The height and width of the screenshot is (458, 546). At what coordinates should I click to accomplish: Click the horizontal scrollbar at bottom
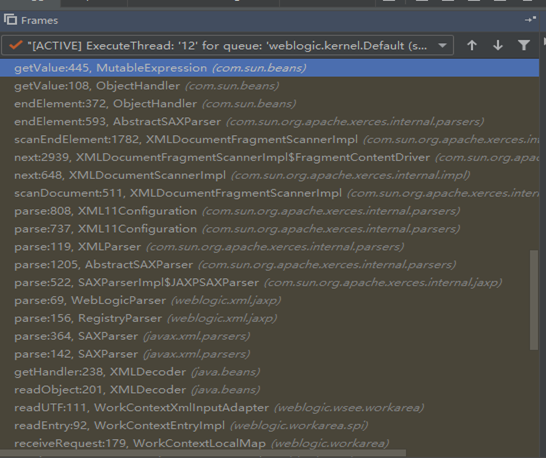click(203, 453)
